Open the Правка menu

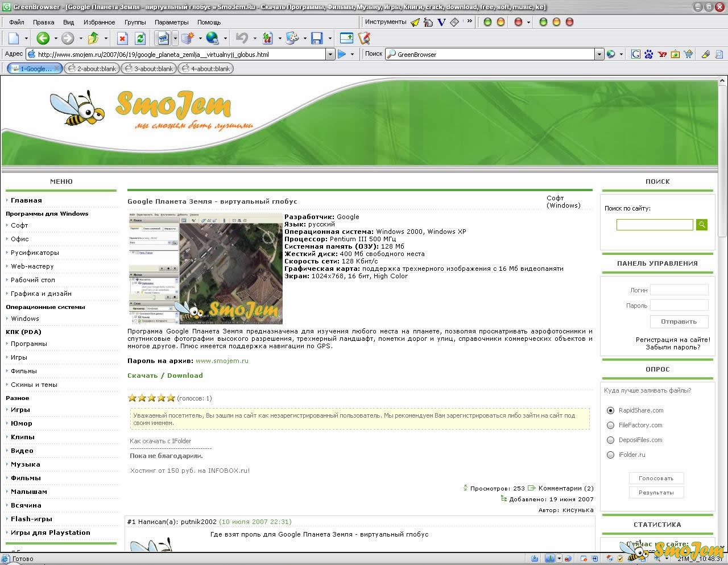tap(44, 22)
